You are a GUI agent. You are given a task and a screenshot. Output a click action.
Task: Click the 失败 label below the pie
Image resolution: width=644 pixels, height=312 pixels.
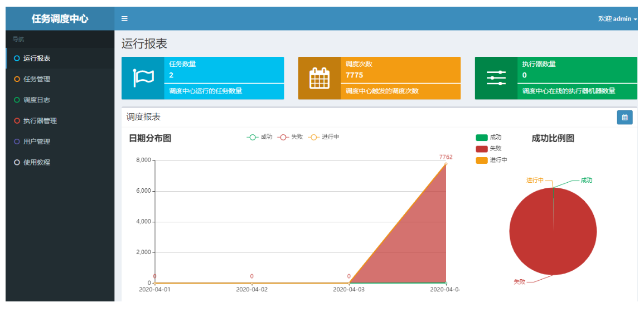(520, 282)
